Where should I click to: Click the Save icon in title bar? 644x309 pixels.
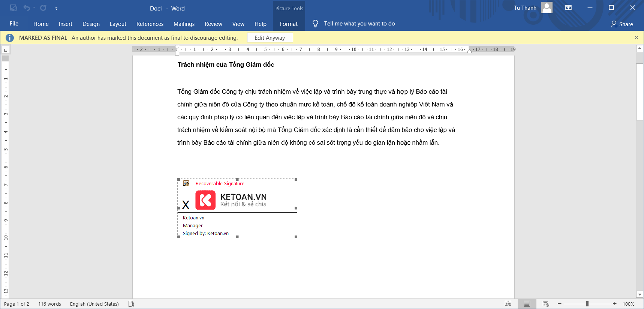tap(13, 8)
